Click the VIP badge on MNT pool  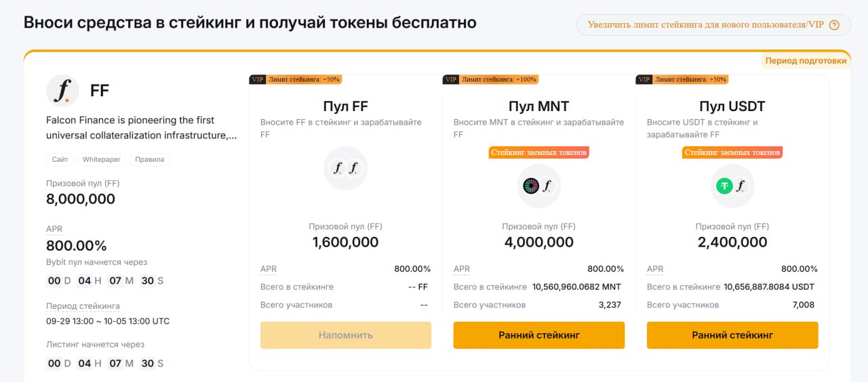[x=450, y=79]
